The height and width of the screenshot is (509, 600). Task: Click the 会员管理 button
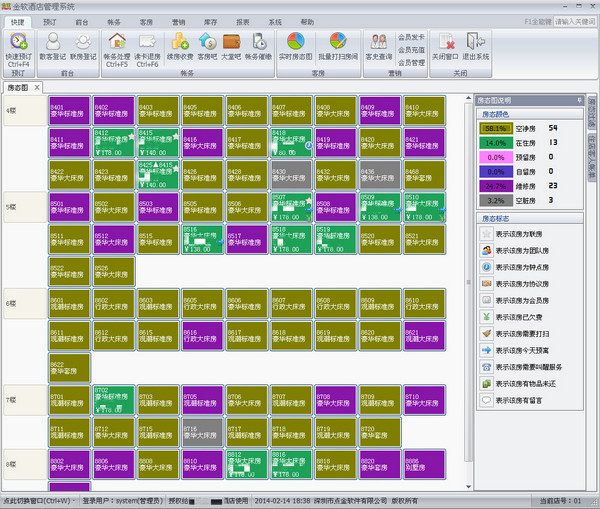(411, 61)
